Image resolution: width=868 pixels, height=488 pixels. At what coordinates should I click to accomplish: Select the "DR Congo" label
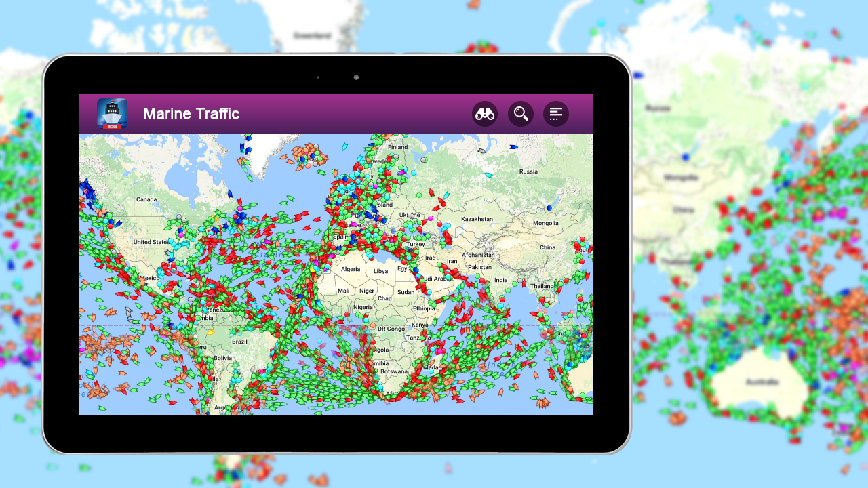coord(391,329)
